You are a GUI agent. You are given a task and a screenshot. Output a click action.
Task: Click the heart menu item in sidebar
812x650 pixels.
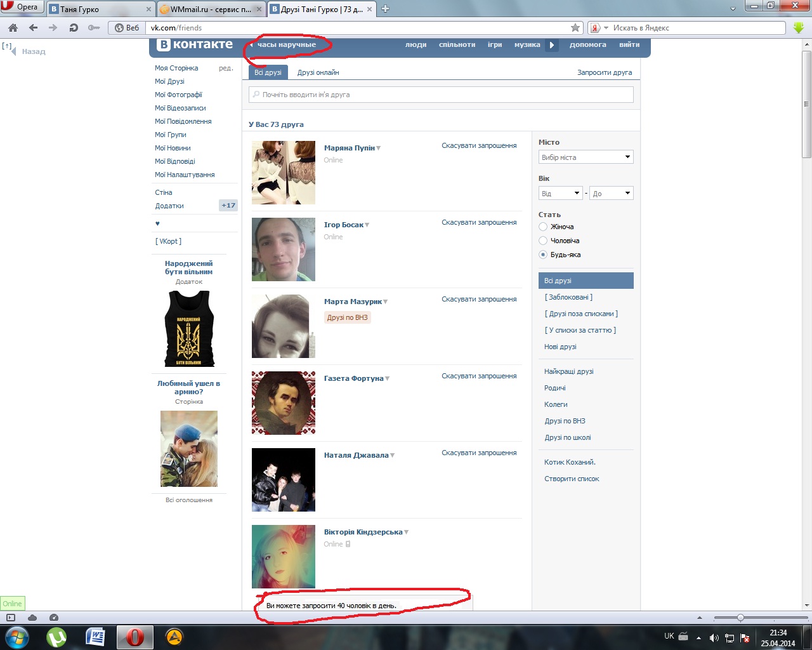click(x=157, y=223)
